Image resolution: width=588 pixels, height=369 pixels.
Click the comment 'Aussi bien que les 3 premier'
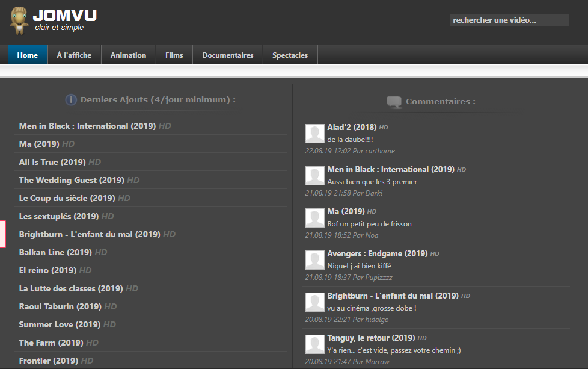[372, 182]
